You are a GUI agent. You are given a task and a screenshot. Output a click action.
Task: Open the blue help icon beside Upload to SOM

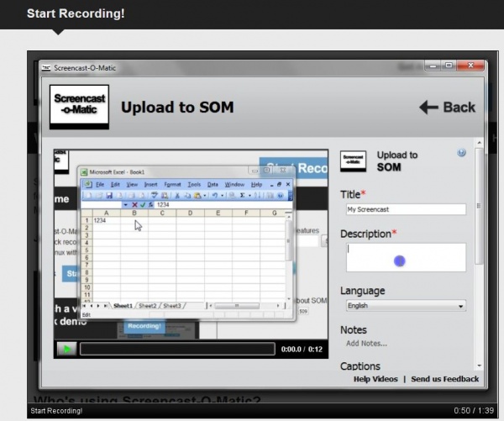point(461,152)
